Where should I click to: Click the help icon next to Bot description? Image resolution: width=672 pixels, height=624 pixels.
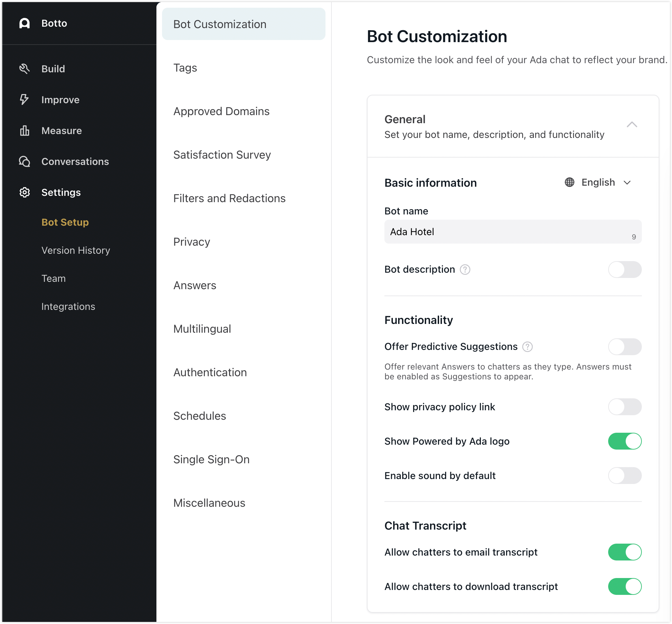(465, 270)
